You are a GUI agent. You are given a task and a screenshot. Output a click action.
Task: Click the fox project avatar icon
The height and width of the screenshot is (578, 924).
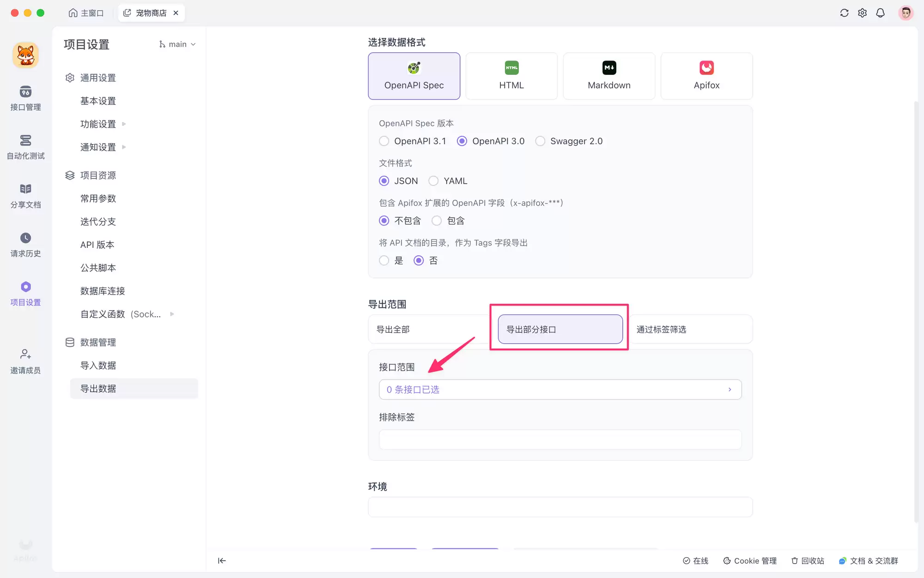[x=25, y=55]
